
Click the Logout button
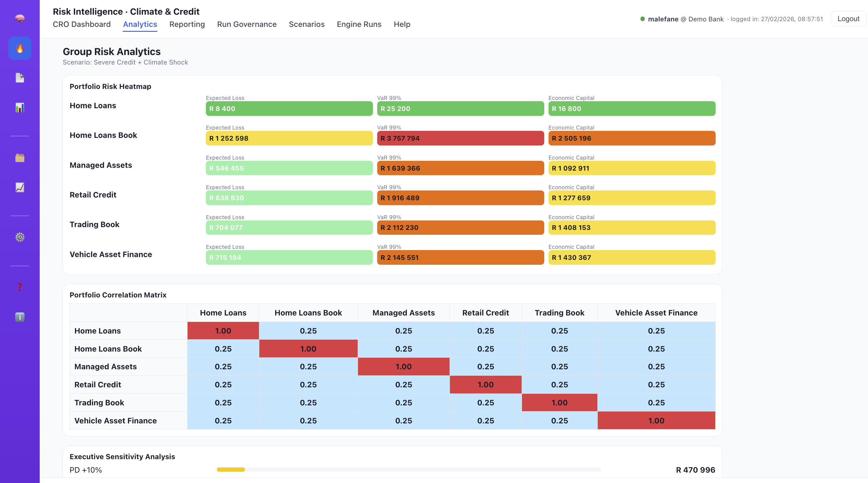[848, 19]
